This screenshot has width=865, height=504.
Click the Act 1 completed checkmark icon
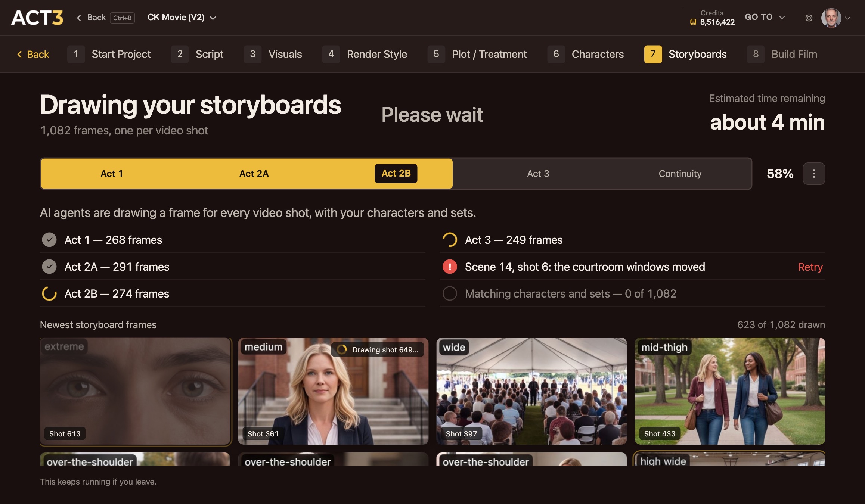coord(49,240)
